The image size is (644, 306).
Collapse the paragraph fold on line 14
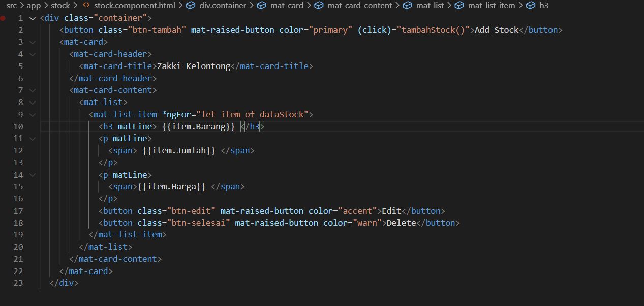point(33,175)
